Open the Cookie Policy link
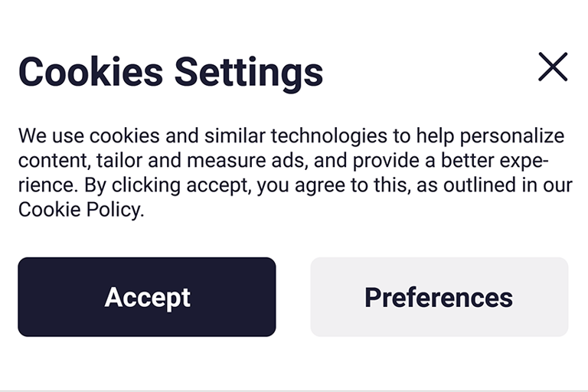The height and width of the screenshot is (392, 588). tap(80, 210)
